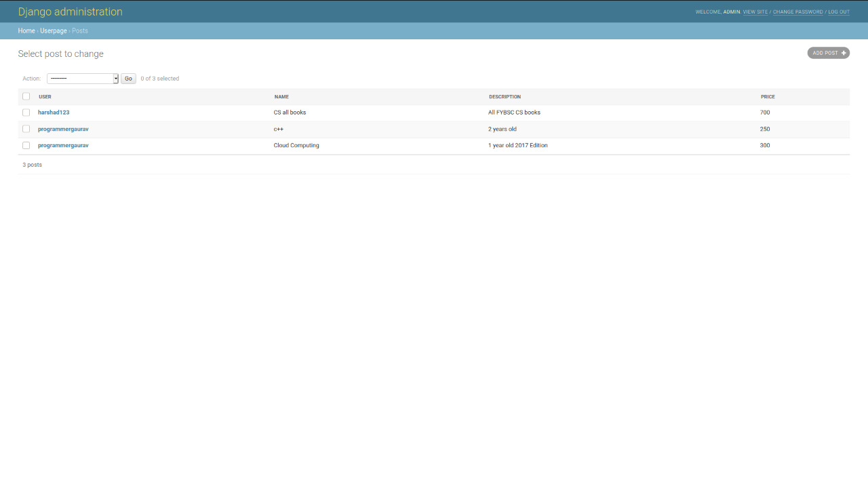This screenshot has width=868, height=488.
Task: Open programmergaurav's Cloud Computing post link
Action: 63,145
